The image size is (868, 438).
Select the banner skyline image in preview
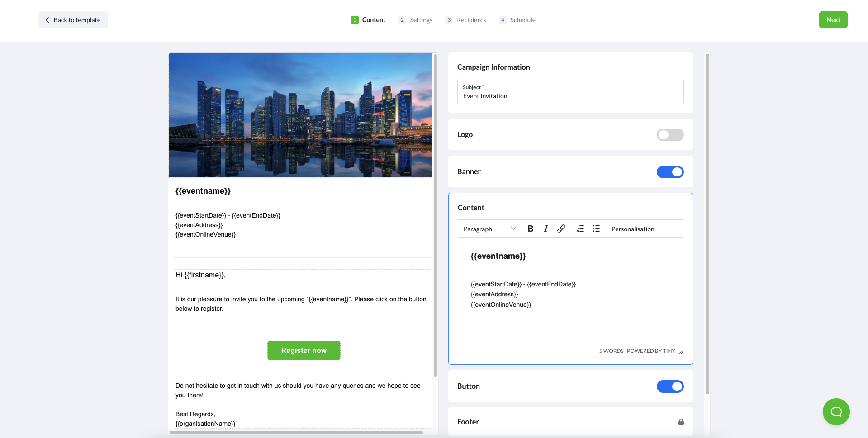pyautogui.click(x=300, y=115)
